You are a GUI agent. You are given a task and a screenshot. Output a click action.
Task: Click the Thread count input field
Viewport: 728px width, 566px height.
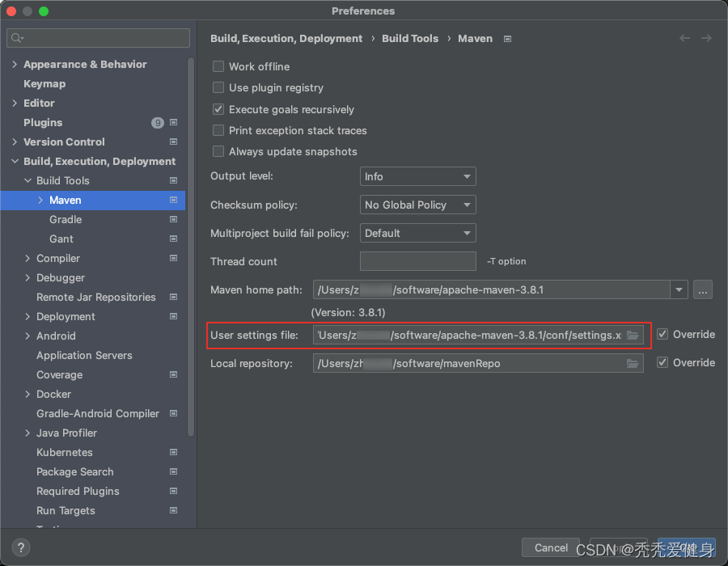click(x=418, y=261)
